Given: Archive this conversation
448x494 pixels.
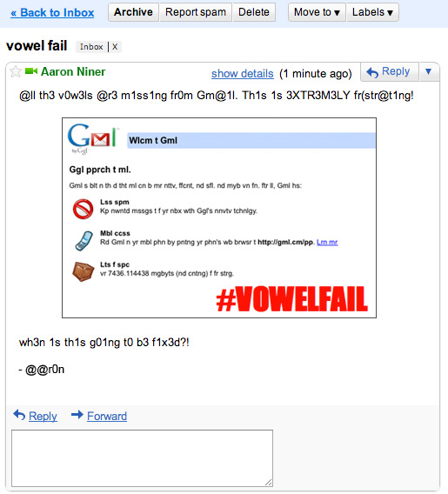Looking at the screenshot, I should (x=133, y=12).
